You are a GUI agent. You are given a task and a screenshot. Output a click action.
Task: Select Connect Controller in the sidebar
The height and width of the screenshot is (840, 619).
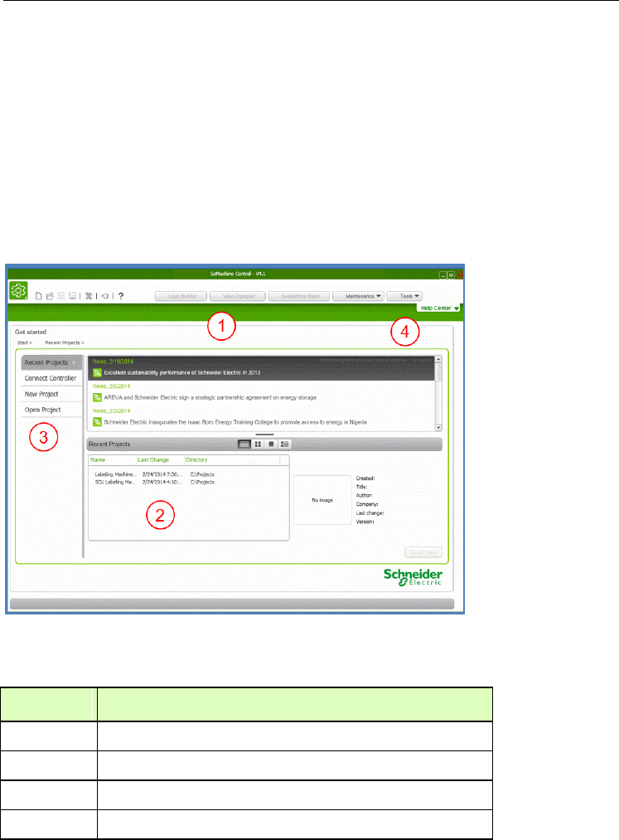(x=51, y=378)
